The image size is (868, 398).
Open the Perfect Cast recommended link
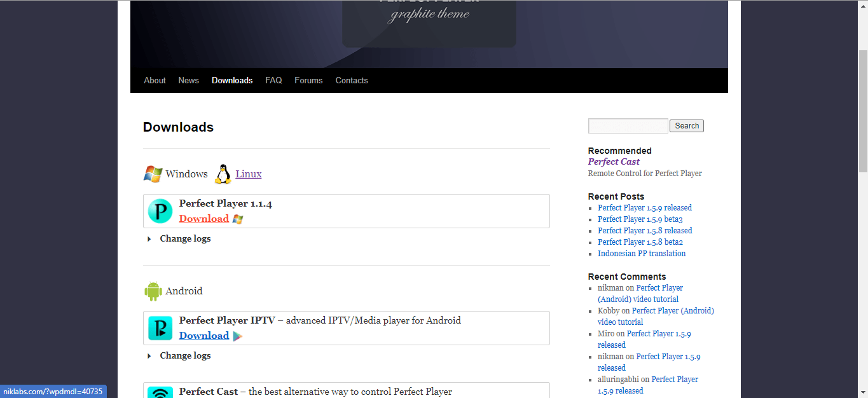coord(614,162)
